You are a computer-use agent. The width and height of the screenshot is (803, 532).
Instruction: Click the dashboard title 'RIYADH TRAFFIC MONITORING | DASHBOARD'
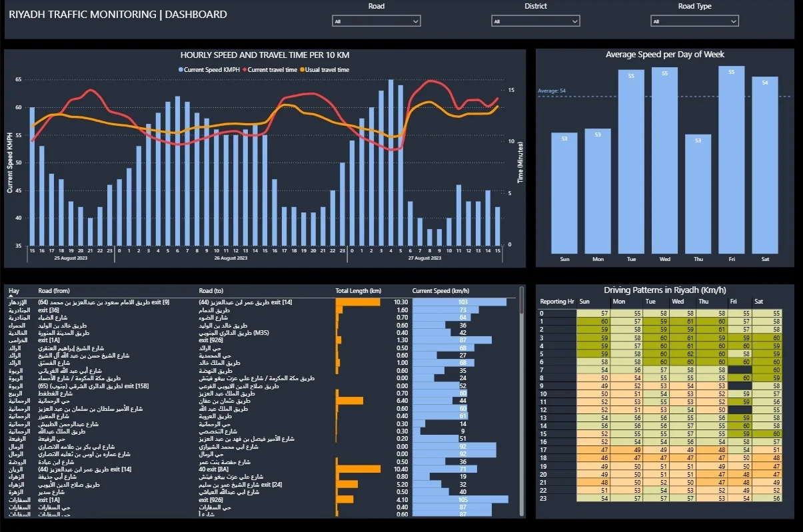[118, 14]
